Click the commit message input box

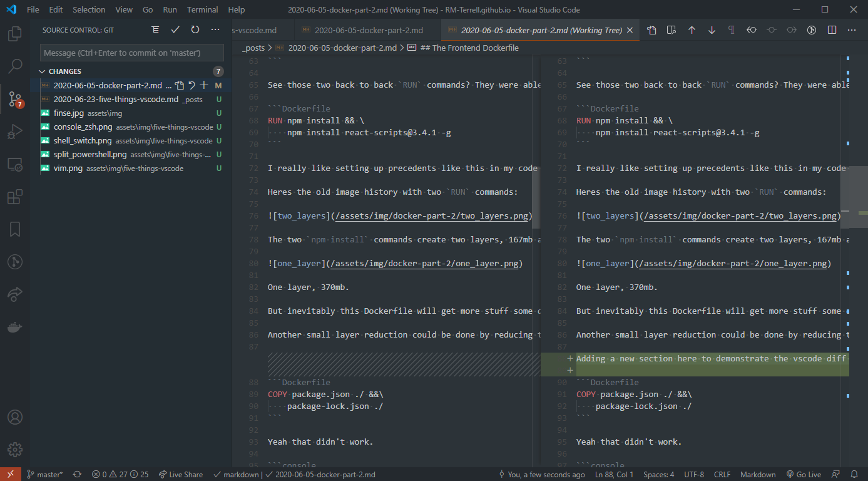point(132,53)
